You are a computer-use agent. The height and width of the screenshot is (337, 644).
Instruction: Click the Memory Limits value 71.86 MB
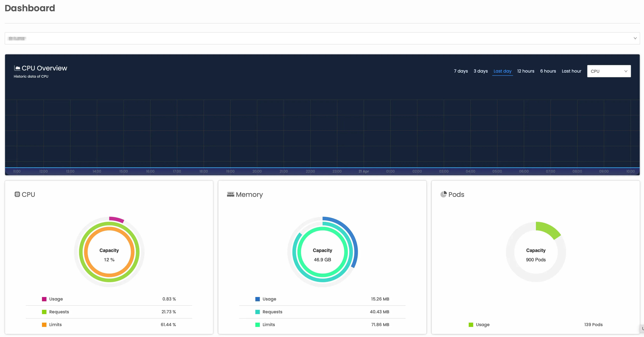click(380, 325)
